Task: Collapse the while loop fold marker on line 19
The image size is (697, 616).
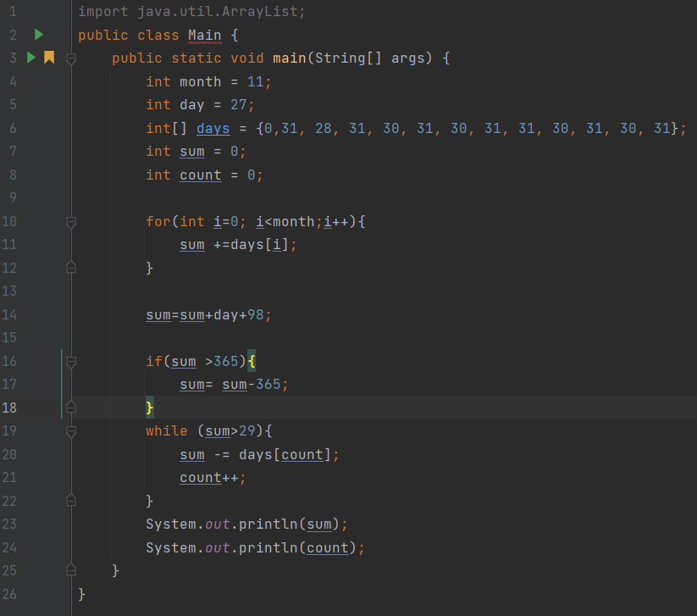Action: (x=71, y=431)
